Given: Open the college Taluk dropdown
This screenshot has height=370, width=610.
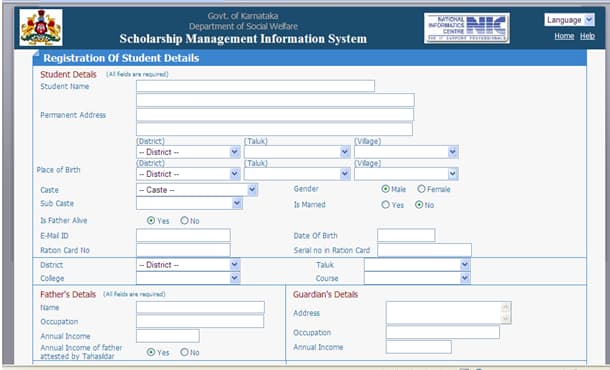Looking at the screenshot, I should click(x=417, y=265).
